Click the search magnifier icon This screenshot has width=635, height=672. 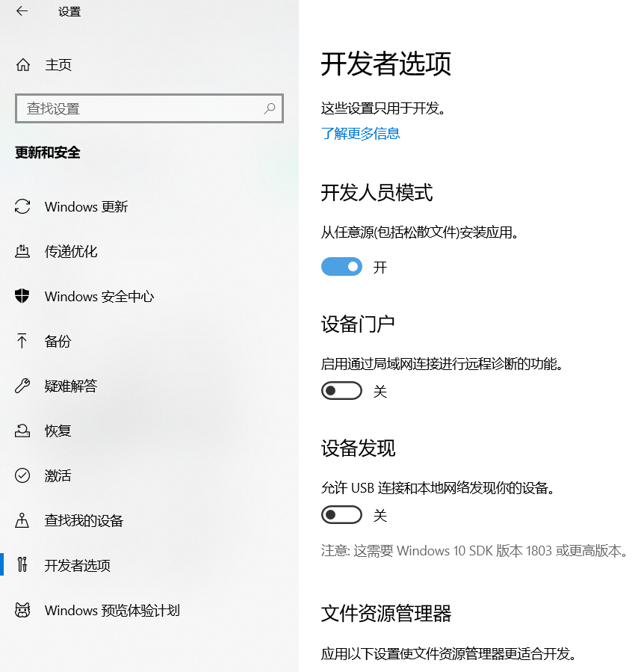click(270, 108)
